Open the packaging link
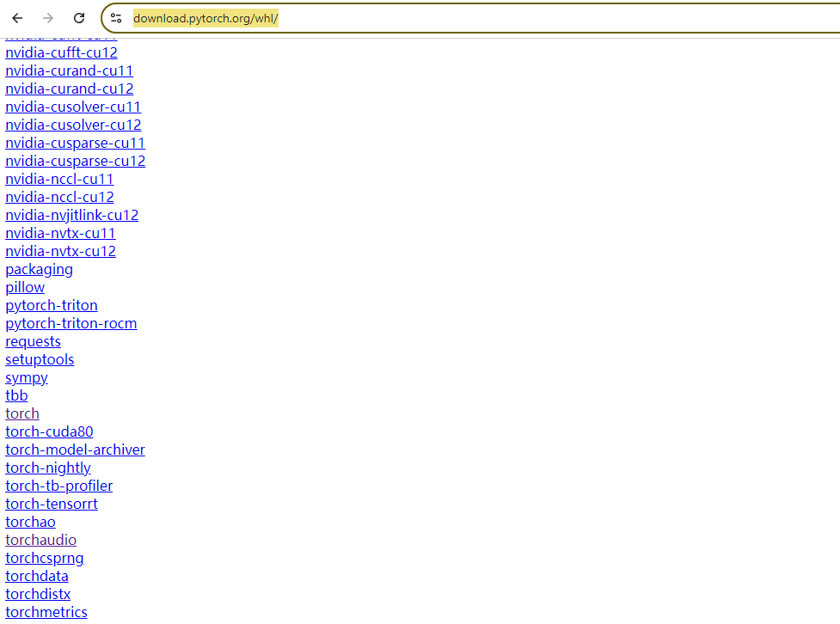Image resolution: width=840 pixels, height=624 pixels. [39, 269]
